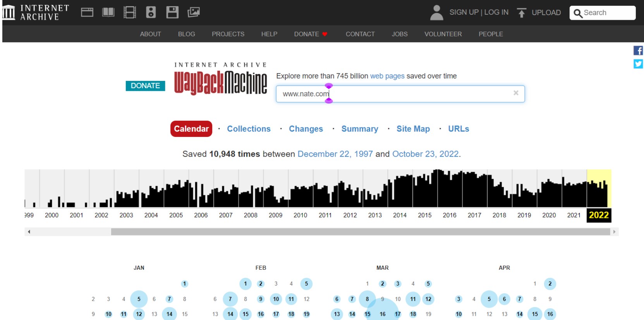Viewport: 644px width, 320px height.
Task: Open the January 5 snapshot
Action: click(x=139, y=299)
